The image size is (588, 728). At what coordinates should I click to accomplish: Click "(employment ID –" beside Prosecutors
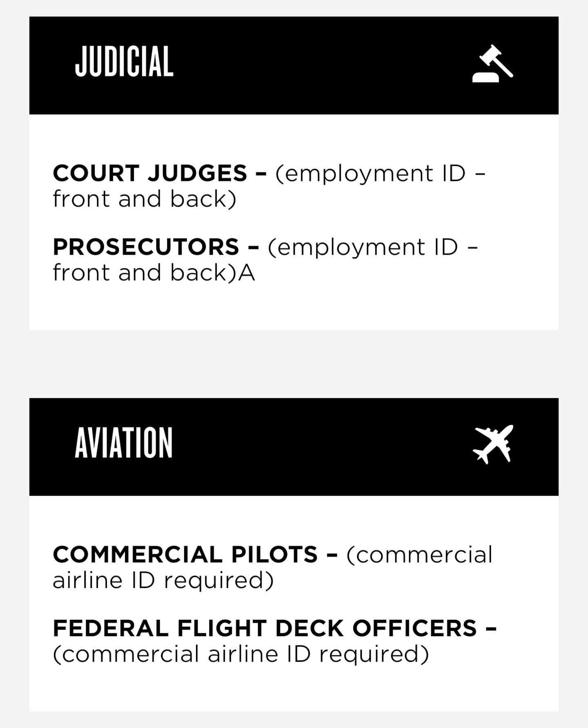(373, 247)
